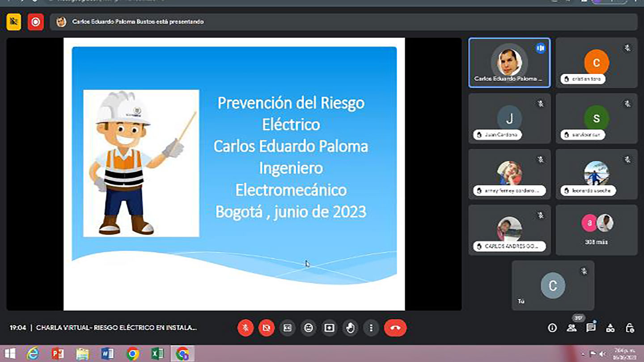The image size is (644, 362).
Task: Open the chat messages panel
Action: (591, 328)
